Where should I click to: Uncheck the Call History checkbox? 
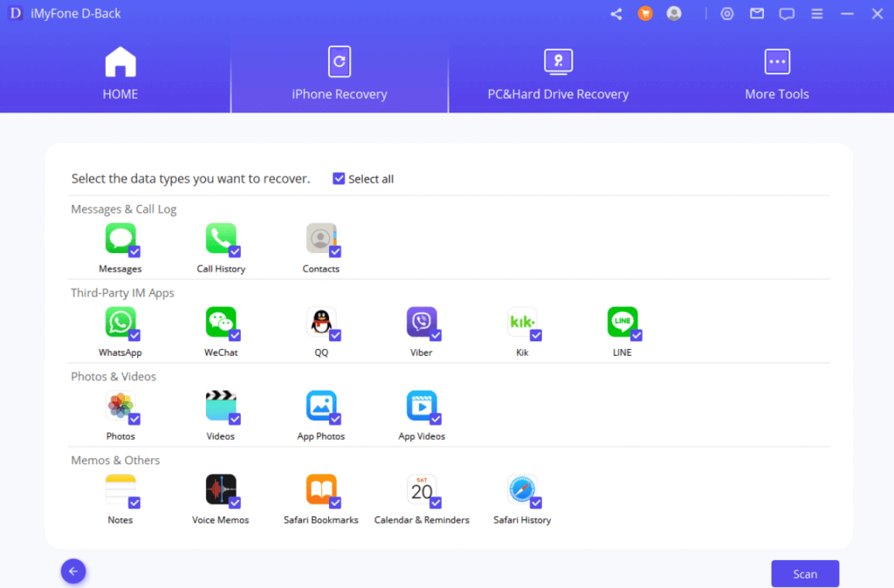click(x=235, y=252)
